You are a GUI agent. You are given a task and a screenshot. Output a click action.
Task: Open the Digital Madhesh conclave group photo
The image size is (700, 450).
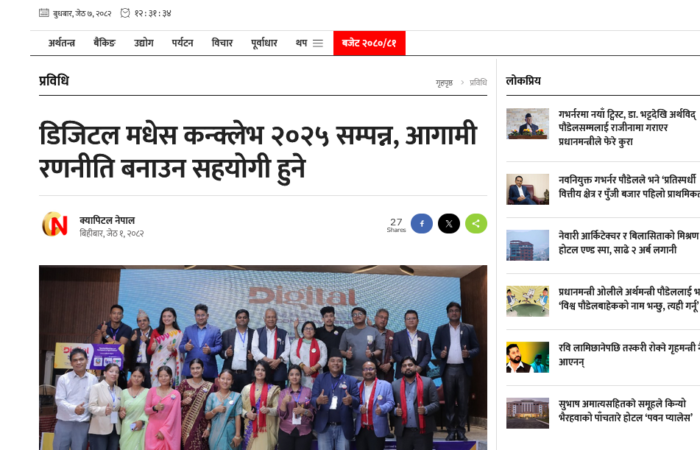263,358
